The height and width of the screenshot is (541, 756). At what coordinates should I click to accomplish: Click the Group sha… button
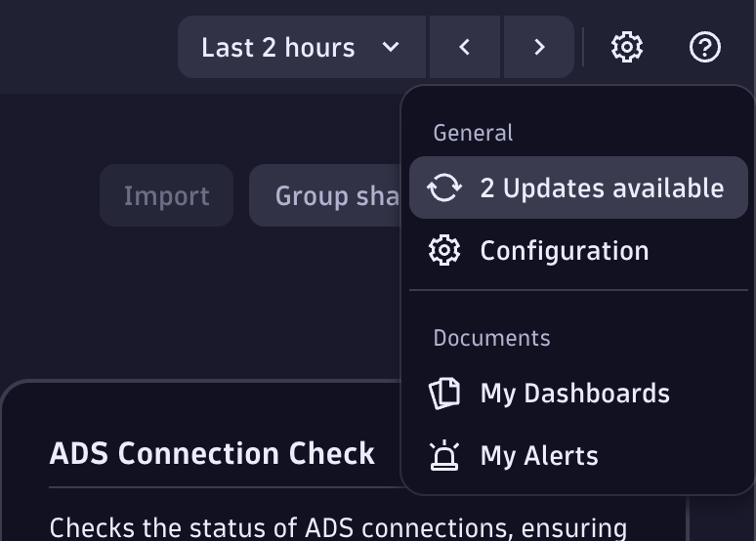point(325,195)
